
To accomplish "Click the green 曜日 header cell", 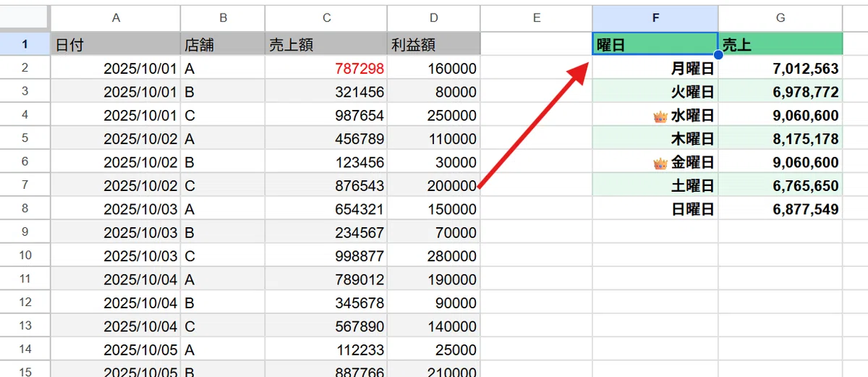I will 655,44.
